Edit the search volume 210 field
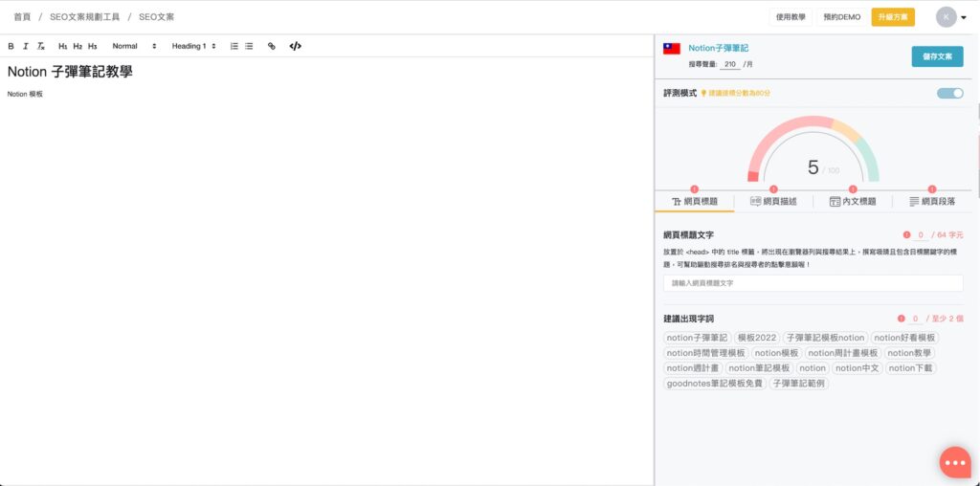This screenshot has height=486, width=980. 730,64
